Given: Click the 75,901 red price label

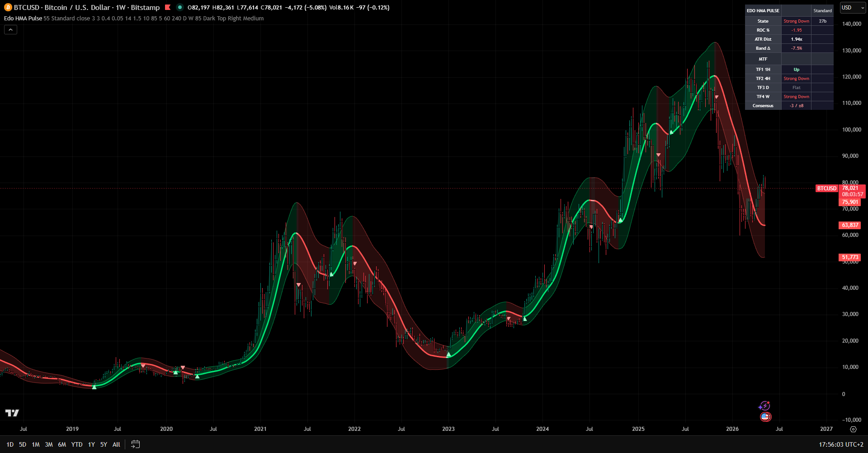Looking at the screenshot, I should [850, 202].
